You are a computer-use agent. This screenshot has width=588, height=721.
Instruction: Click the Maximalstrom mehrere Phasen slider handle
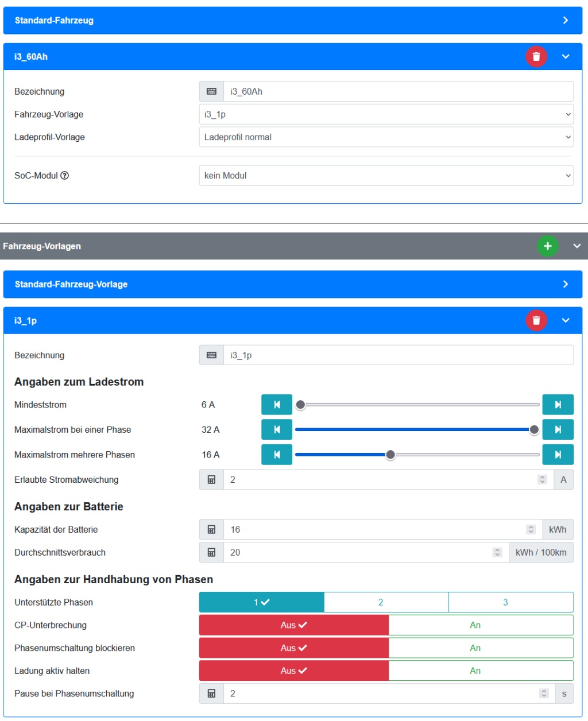[390, 455]
